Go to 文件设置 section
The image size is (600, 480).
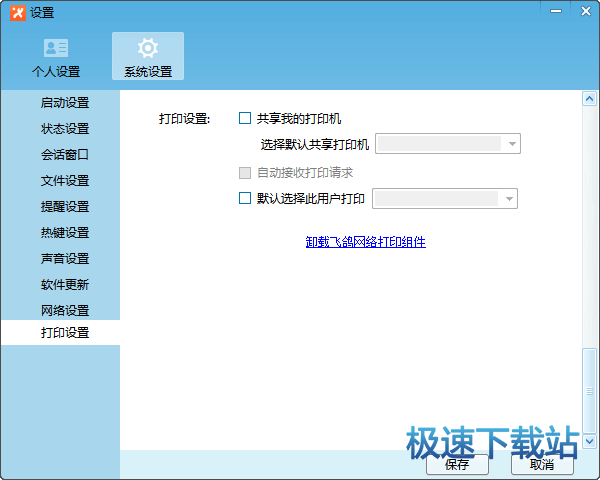pyautogui.click(x=65, y=181)
